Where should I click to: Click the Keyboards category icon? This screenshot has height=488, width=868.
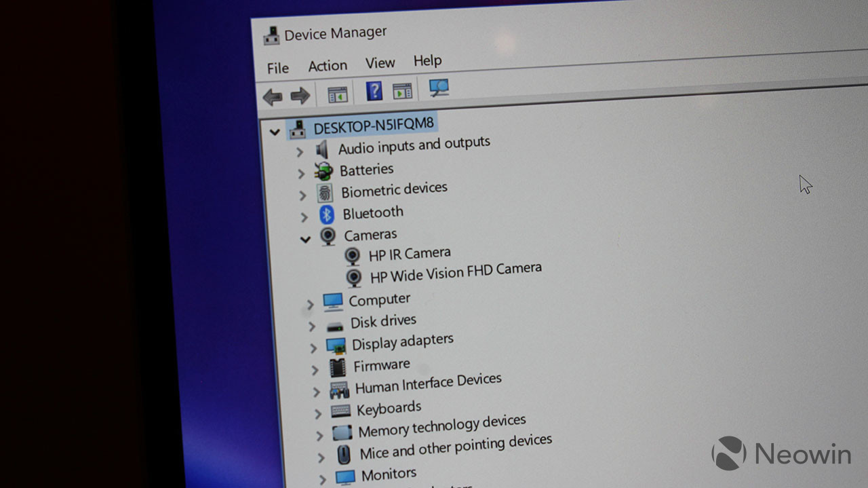coord(340,411)
